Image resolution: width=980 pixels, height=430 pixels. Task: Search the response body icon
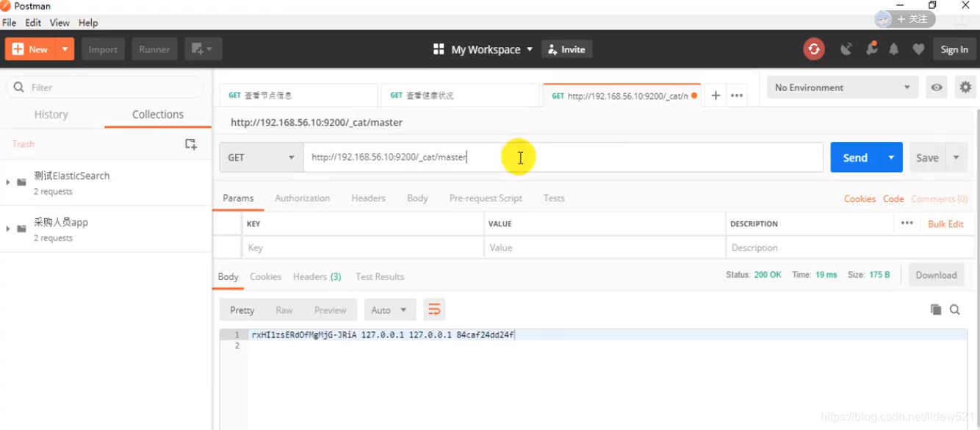pos(955,309)
